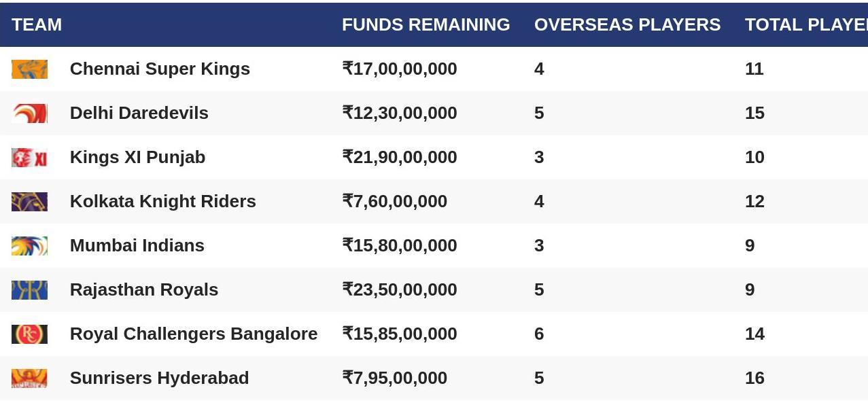The image size is (868, 407).
Task: Open the Chennai Super Kings team name
Action: pyautogui.click(x=160, y=69)
